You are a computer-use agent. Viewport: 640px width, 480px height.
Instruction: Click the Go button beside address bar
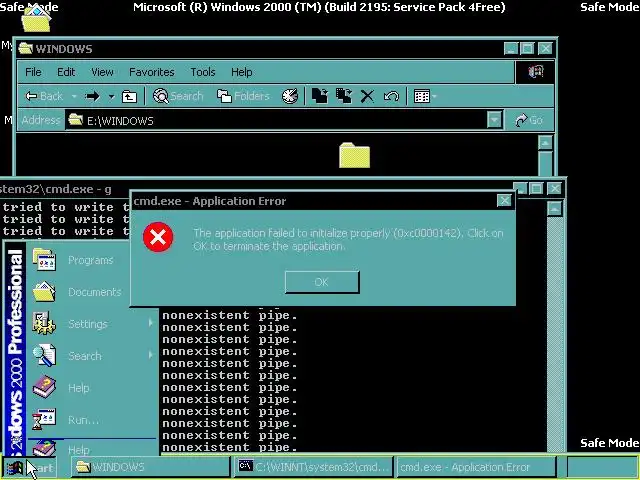[x=529, y=120]
